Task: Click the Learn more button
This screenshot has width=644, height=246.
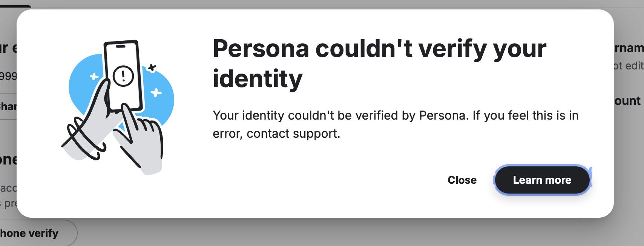Action: 542,180
